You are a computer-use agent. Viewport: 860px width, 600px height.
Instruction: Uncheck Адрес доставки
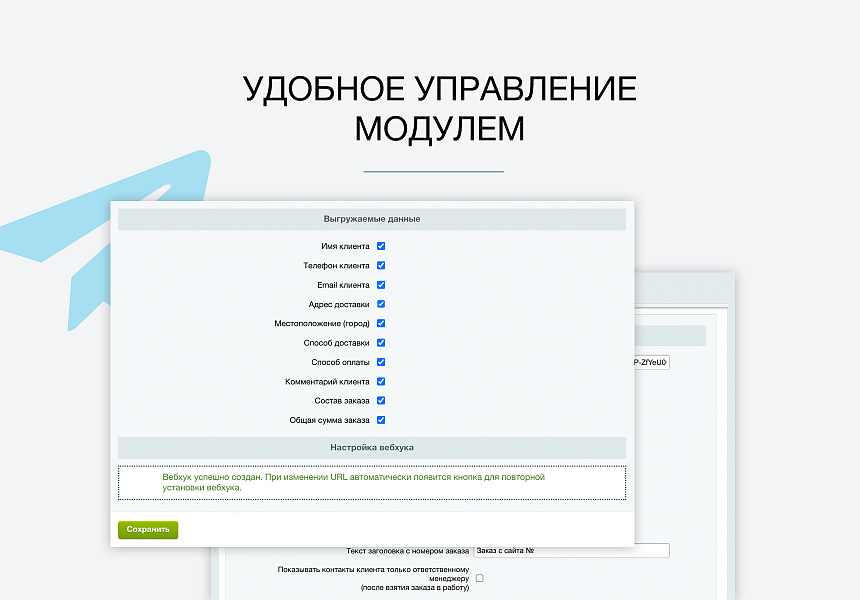click(x=380, y=304)
